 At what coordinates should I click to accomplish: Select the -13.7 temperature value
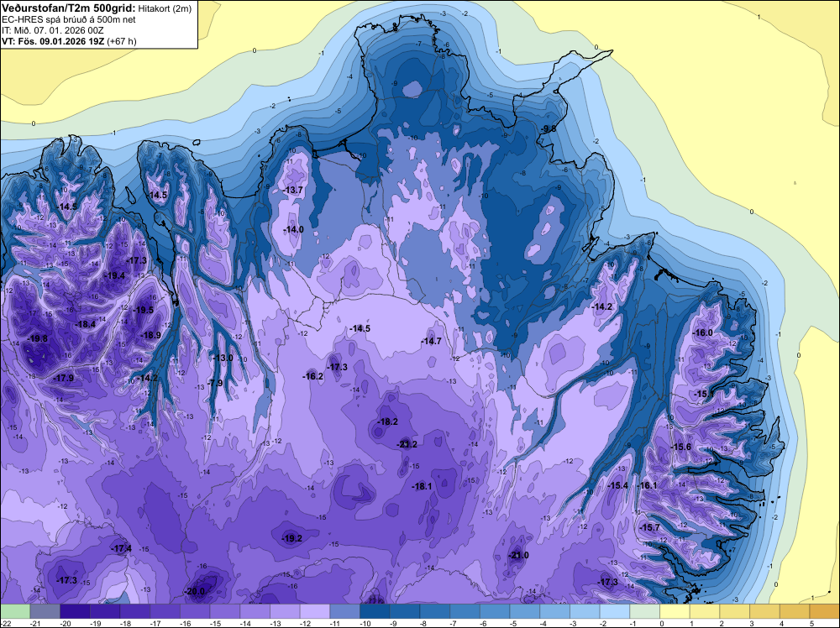[292, 190]
